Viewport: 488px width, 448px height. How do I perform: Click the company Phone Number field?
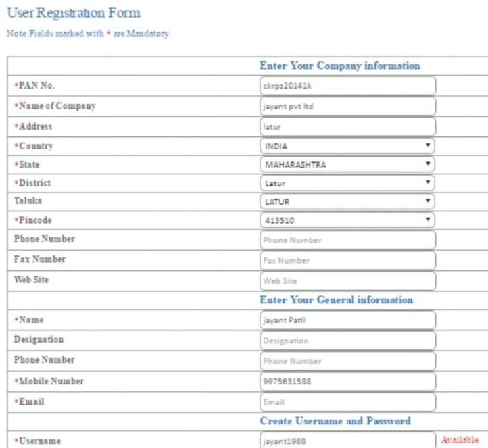tap(347, 240)
